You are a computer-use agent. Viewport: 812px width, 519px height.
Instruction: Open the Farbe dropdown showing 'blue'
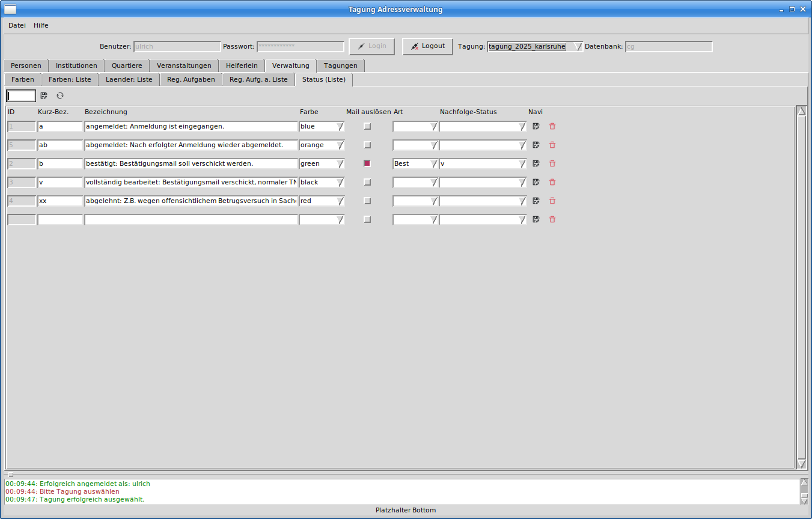point(340,126)
